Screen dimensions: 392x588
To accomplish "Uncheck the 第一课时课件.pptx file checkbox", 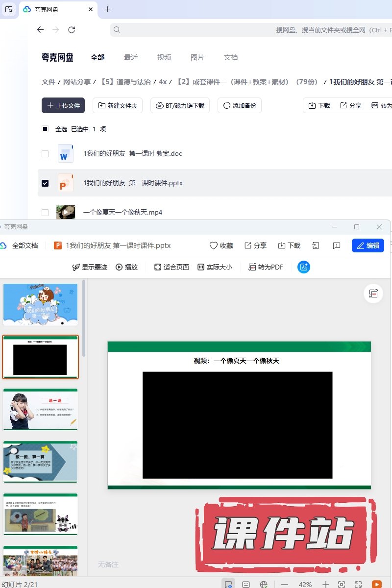I will point(45,183).
